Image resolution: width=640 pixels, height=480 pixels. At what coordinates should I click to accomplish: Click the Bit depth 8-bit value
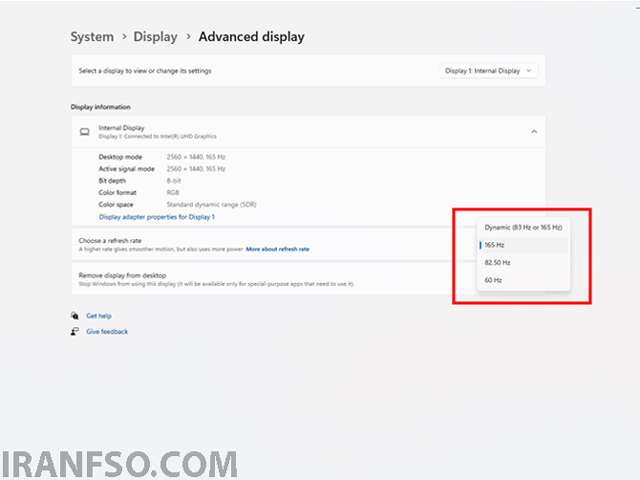[174, 180]
